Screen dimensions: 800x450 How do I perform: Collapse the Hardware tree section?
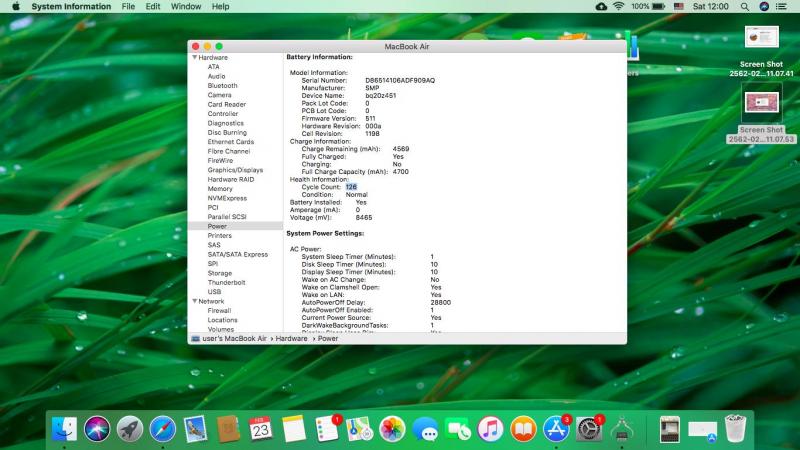194,58
